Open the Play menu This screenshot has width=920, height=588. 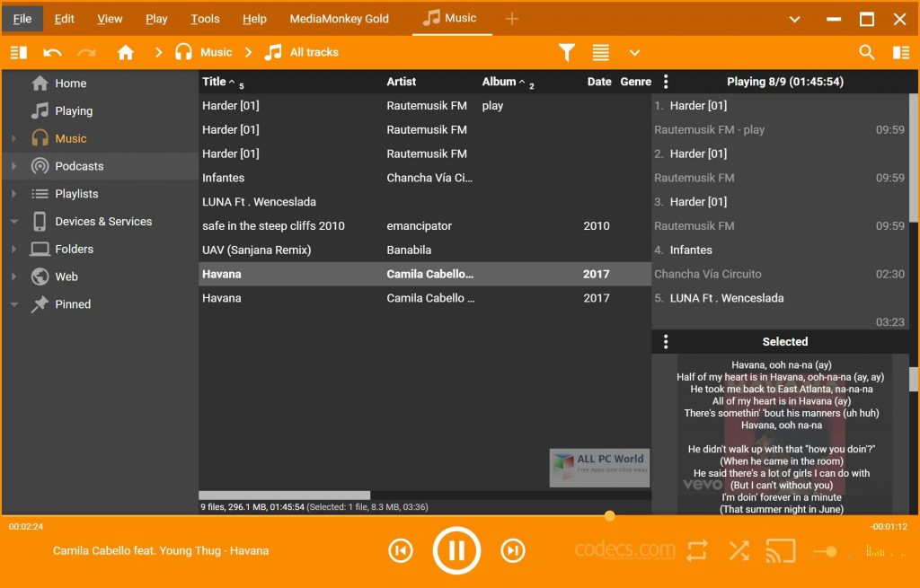click(x=156, y=19)
